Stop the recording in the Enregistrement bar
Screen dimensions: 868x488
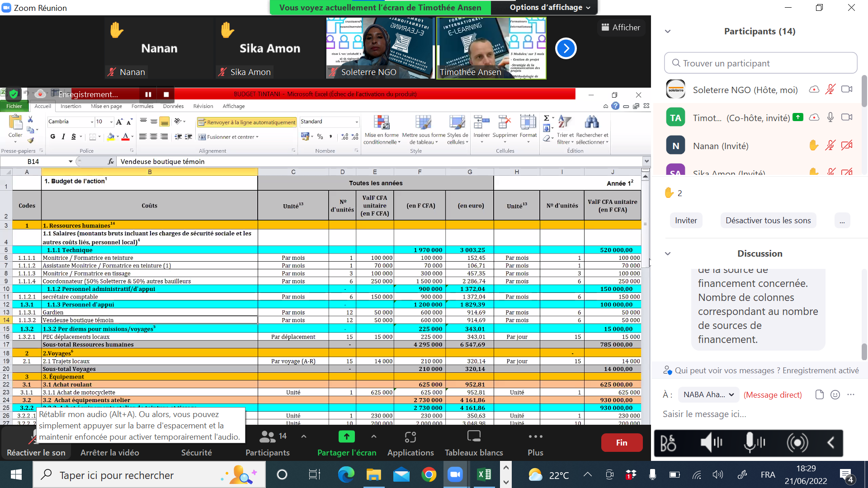click(x=166, y=94)
